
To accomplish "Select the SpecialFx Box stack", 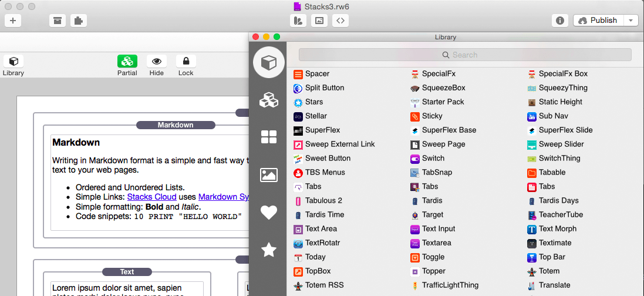I will (557, 74).
